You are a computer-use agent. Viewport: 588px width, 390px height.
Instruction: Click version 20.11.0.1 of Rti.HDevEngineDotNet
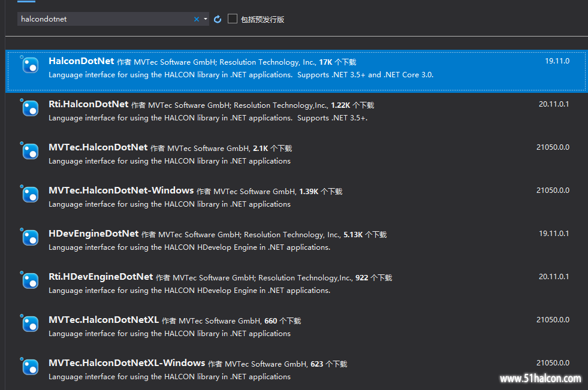pos(554,277)
